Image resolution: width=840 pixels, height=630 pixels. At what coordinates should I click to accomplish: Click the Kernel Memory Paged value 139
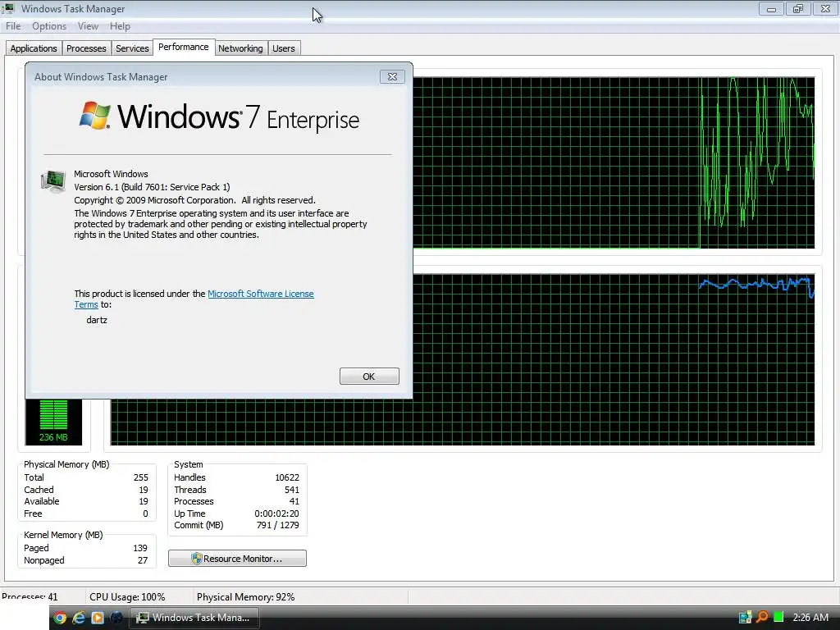pyautogui.click(x=139, y=548)
